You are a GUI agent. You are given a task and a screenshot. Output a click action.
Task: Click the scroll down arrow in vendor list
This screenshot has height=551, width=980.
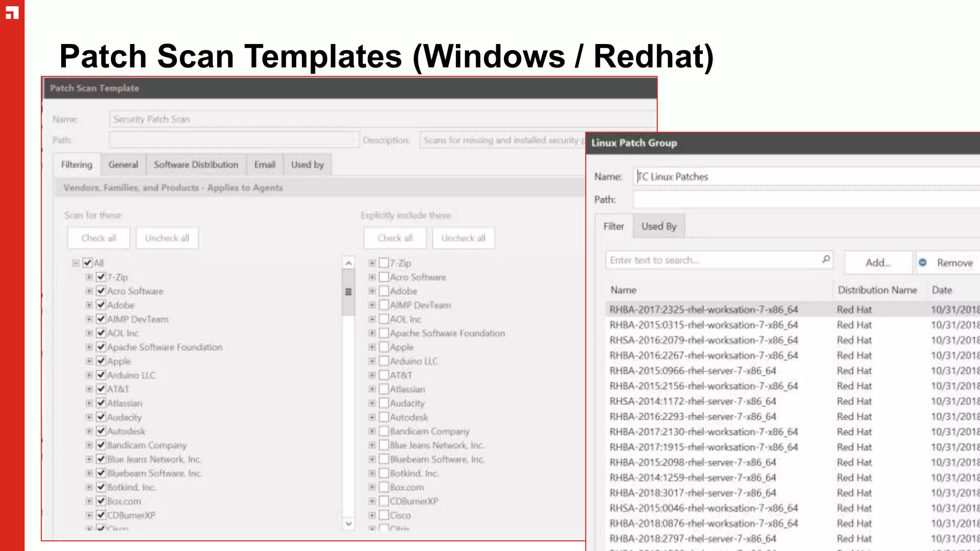pyautogui.click(x=349, y=524)
